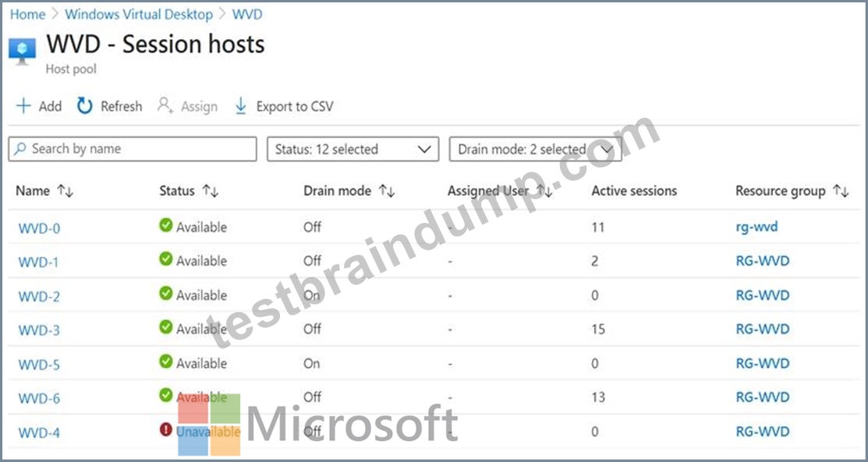
Task: Sort by Name column arrows
Action: click(x=66, y=192)
